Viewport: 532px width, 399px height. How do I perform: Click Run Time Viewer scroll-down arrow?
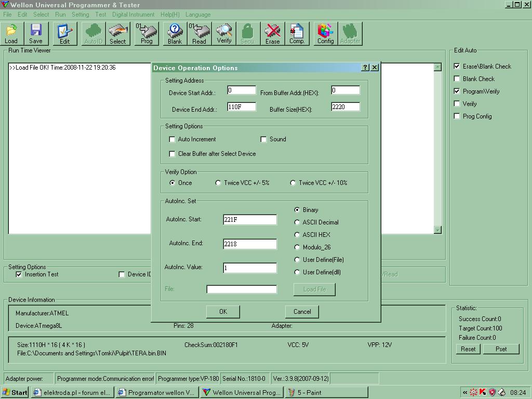pyautogui.click(x=437, y=230)
